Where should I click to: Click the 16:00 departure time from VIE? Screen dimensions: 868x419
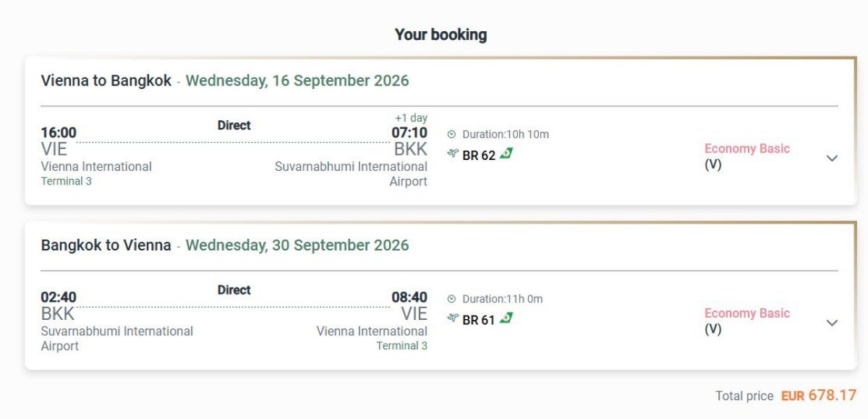[59, 132]
